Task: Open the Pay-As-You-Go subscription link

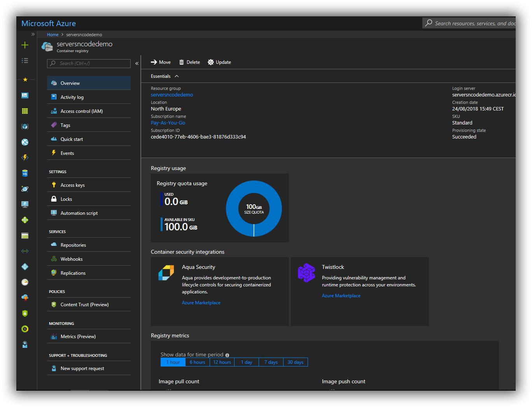Action: coord(168,123)
